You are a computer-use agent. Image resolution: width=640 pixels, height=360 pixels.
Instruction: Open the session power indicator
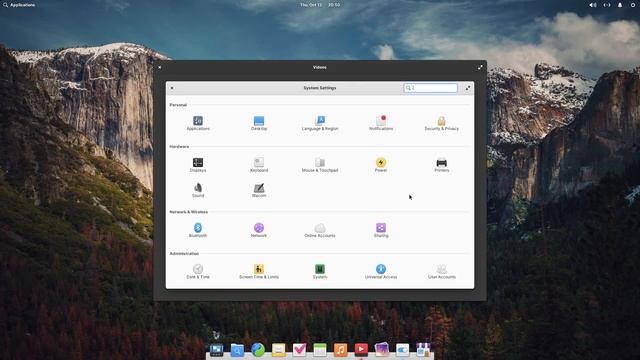pyautogui.click(x=633, y=5)
